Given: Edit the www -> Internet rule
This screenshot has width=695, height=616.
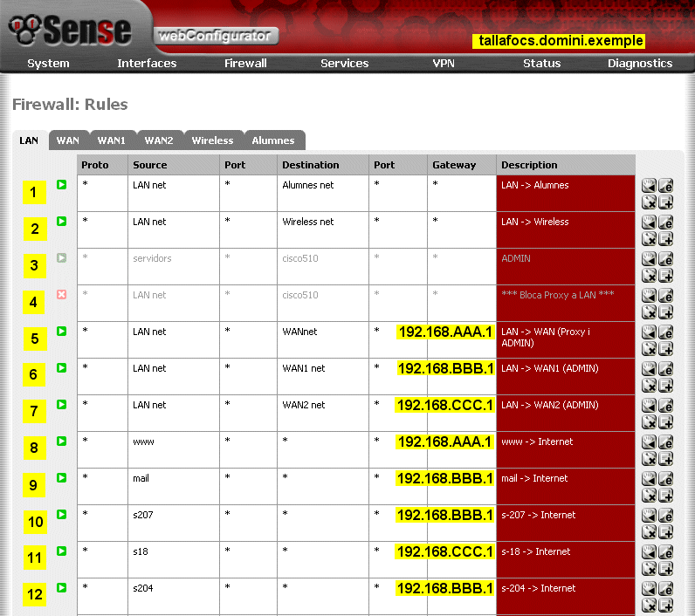Looking at the screenshot, I should tap(665, 441).
